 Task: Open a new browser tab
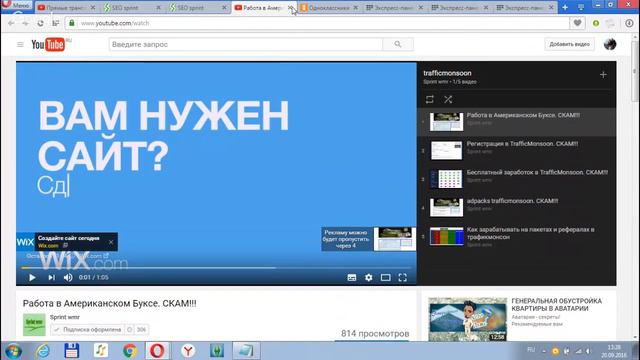[x=565, y=7]
